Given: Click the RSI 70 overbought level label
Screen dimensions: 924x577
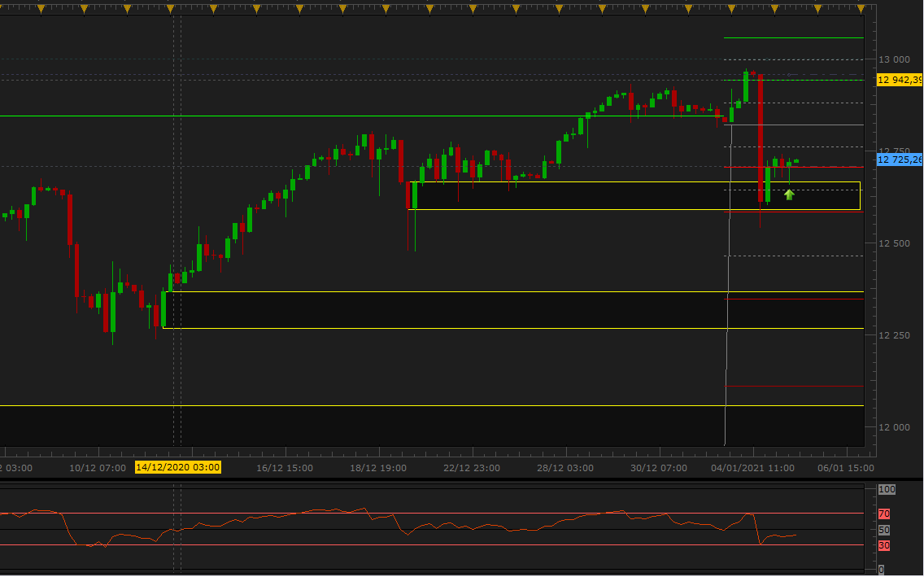Looking at the screenshot, I should [884, 514].
